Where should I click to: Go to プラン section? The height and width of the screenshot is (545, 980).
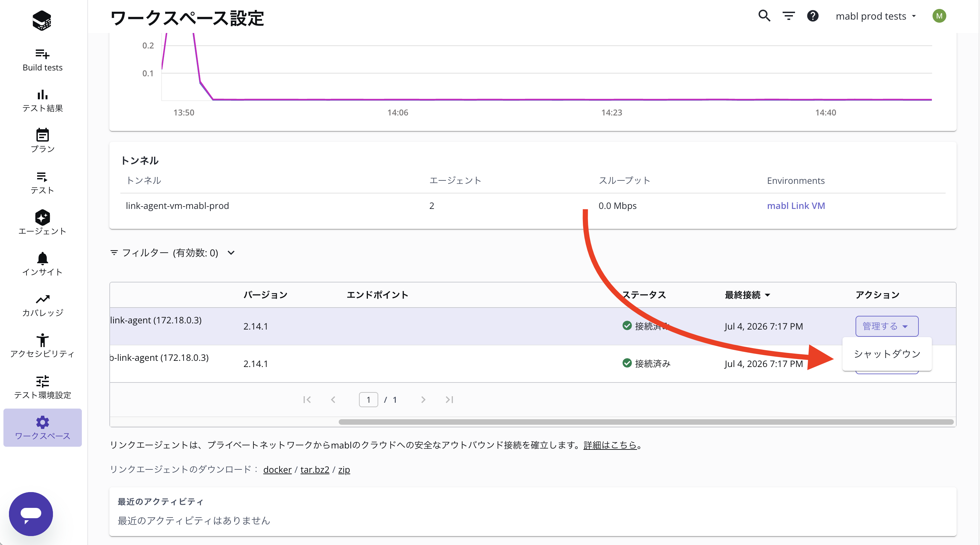click(x=42, y=141)
